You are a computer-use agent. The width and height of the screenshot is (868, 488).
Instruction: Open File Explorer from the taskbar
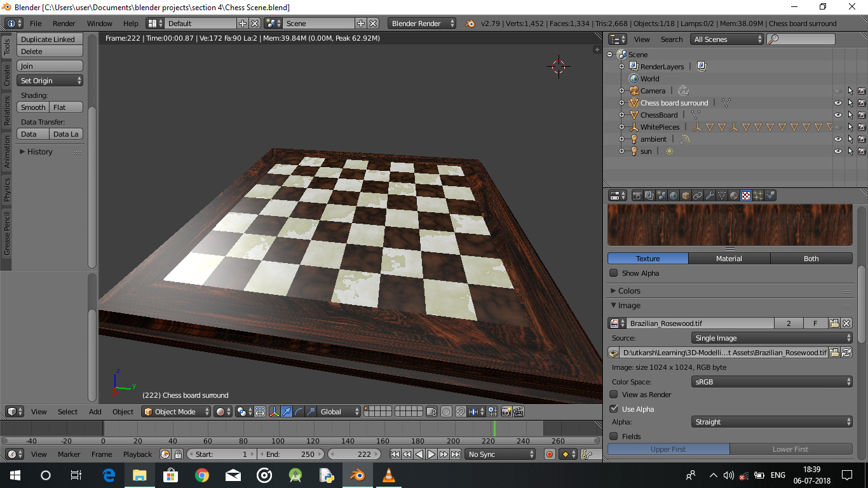(139, 475)
